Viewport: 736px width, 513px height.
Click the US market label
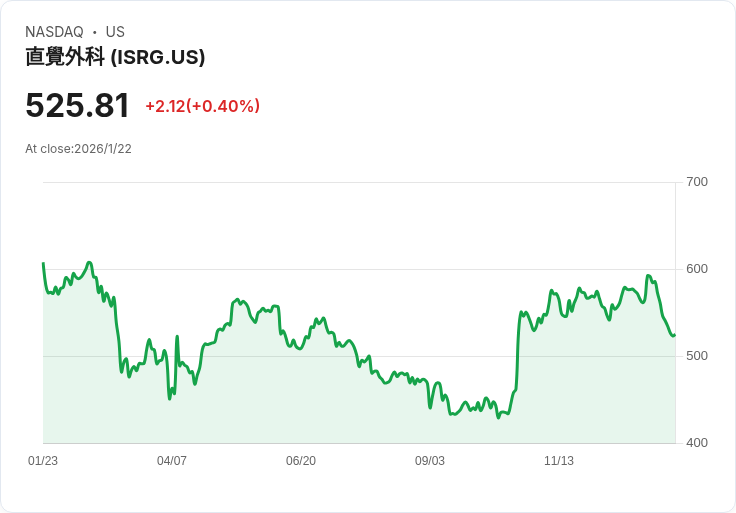point(115,32)
